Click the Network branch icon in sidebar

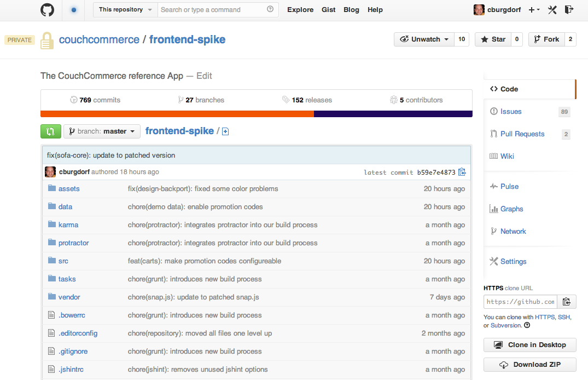[x=494, y=231]
